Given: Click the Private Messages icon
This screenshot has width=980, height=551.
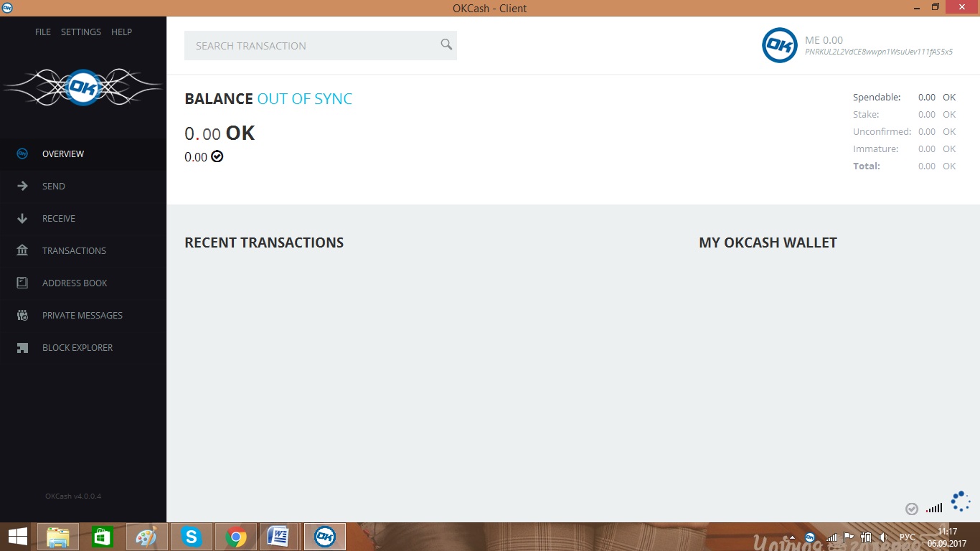Looking at the screenshot, I should coord(22,315).
